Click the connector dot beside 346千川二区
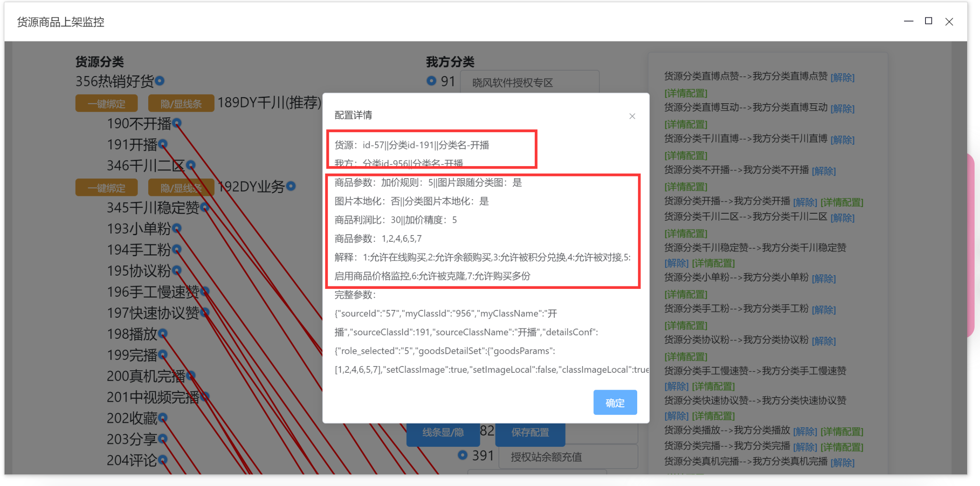The height and width of the screenshot is (486, 980). (x=190, y=165)
